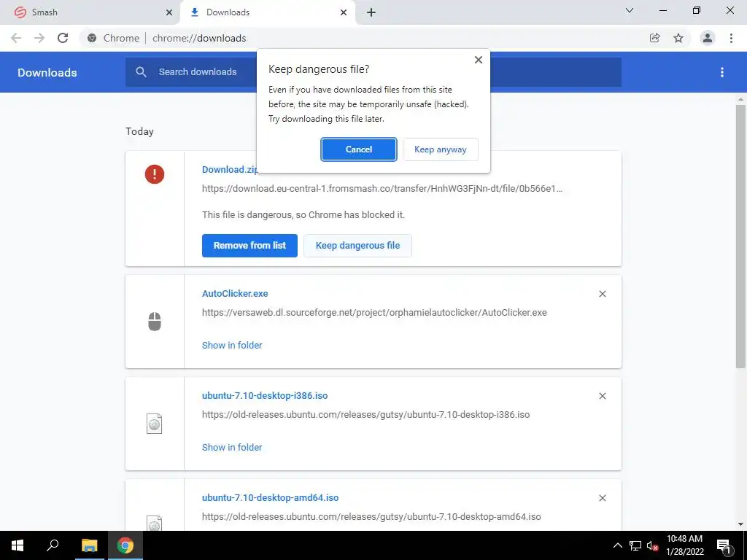The height and width of the screenshot is (560, 747).
Task: Open Chrome's main three-dot menu
Action: (x=731, y=38)
